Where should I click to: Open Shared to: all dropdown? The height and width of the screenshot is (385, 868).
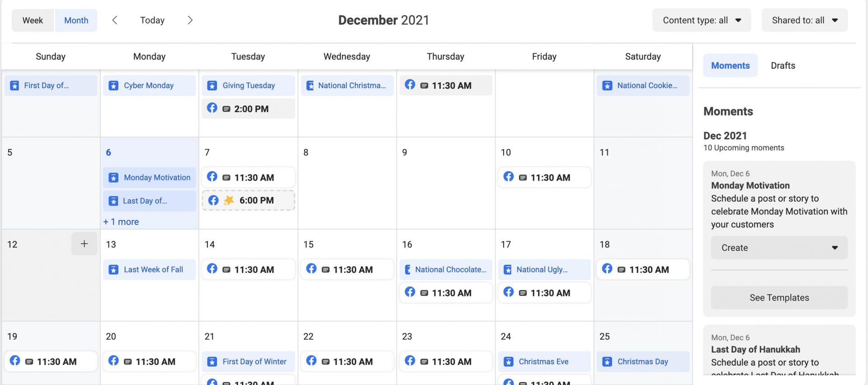pyautogui.click(x=804, y=20)
